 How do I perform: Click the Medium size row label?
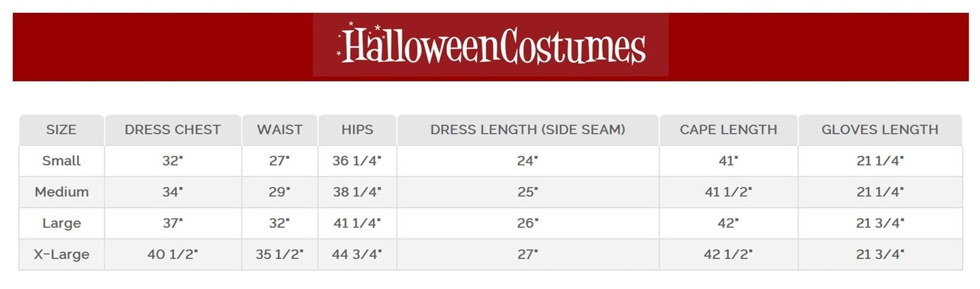coord(61,192)
